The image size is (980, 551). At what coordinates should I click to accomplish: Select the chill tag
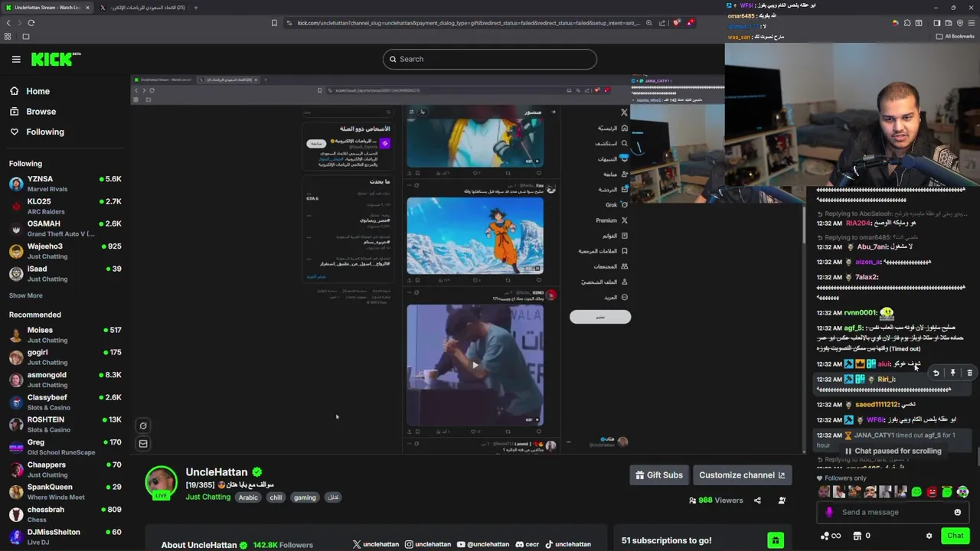point(276,497)
